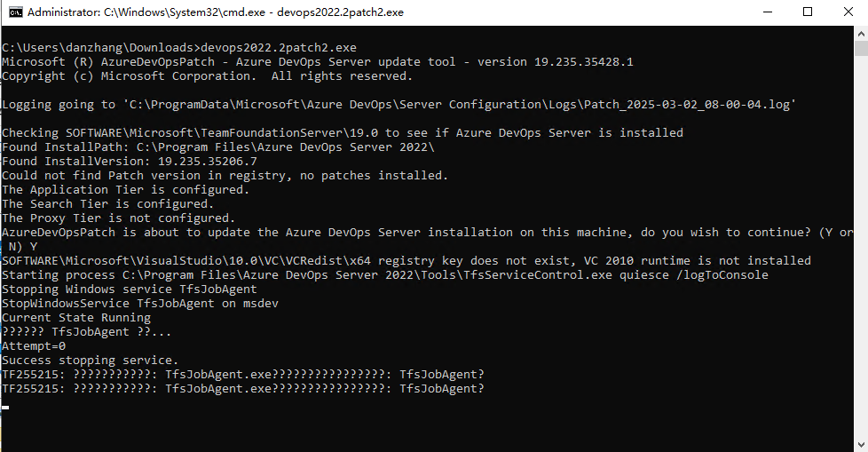The height and width of the screenshot is (452, 868).
Task: Click the 'Current State Running' line
Action: [76, 317]
